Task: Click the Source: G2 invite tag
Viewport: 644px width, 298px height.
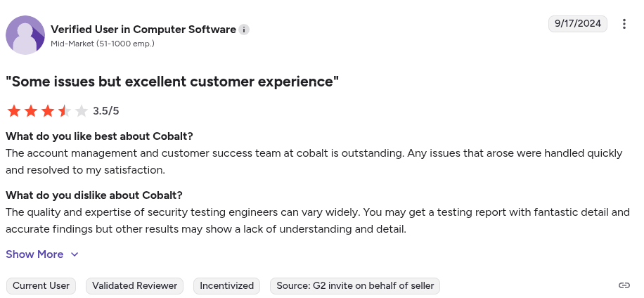Action: point(355,285)
